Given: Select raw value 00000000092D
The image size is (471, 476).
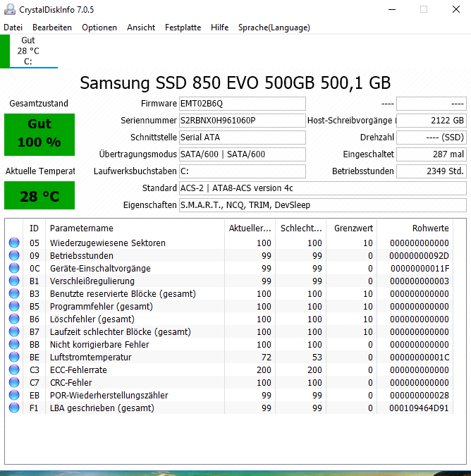Looking at the screenshot, I should point(419,255).
